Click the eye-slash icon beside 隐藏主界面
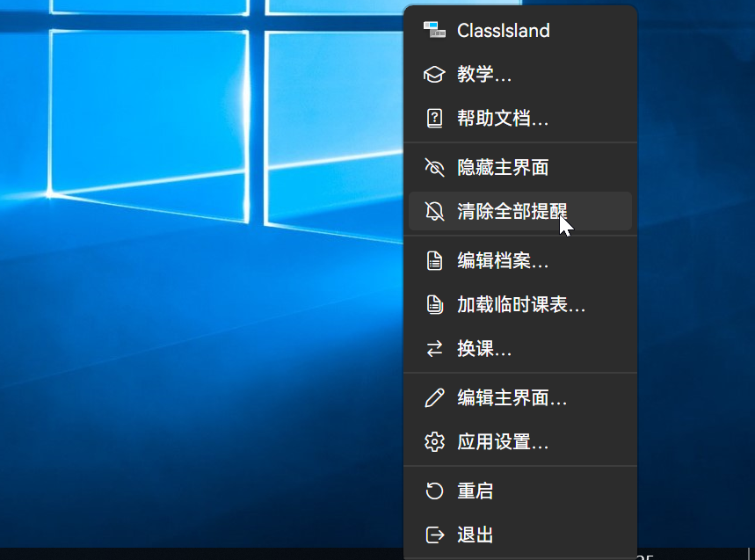755x560 pixels. [434, 167]
